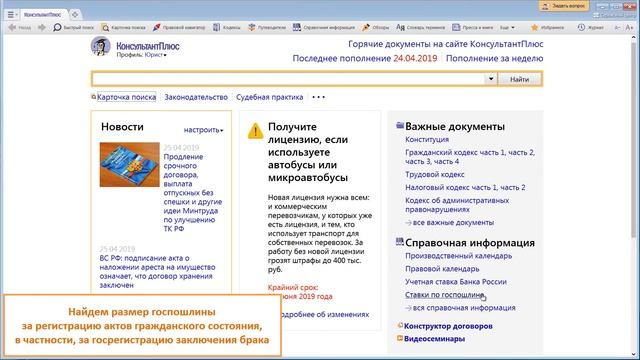Launch Правовой навигатор
The image size is (640, 360).
point(179,27)
